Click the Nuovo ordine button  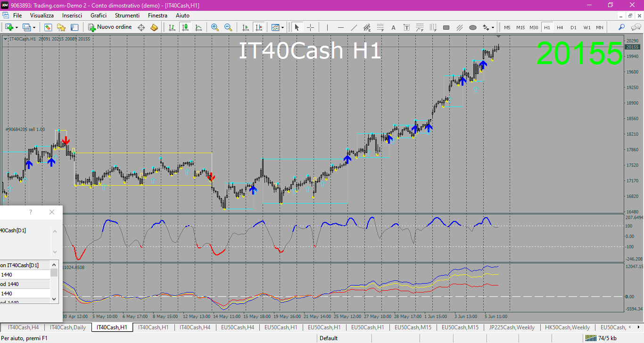point(110,27)
